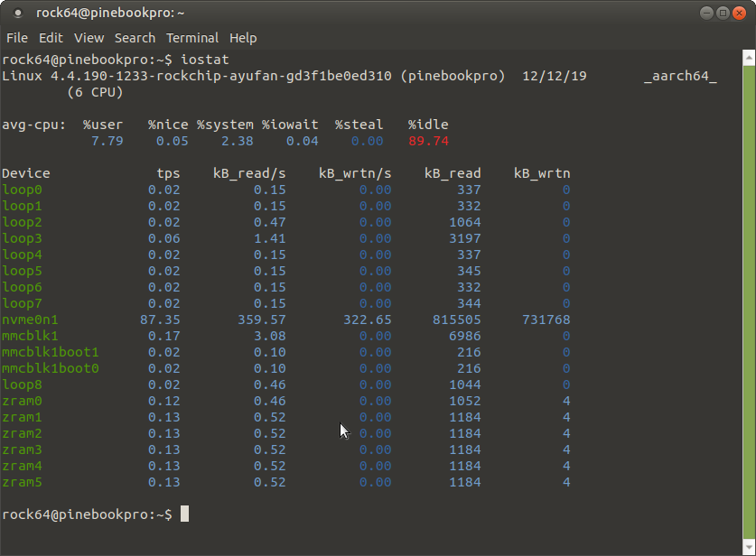Click the cursor block at the last prompt
Image resolution: width=756 pixels, height=556 pixels.
tap(184, 514)
